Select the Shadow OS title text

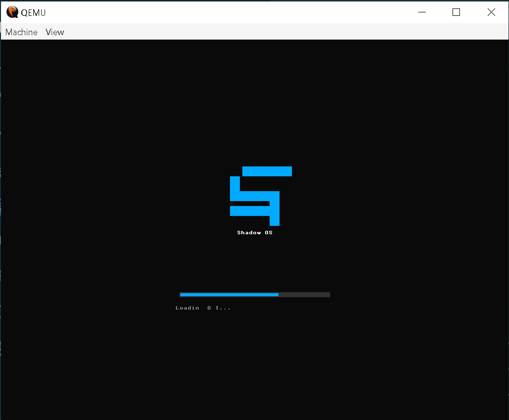pyautogui.click(x=254, y=232)
